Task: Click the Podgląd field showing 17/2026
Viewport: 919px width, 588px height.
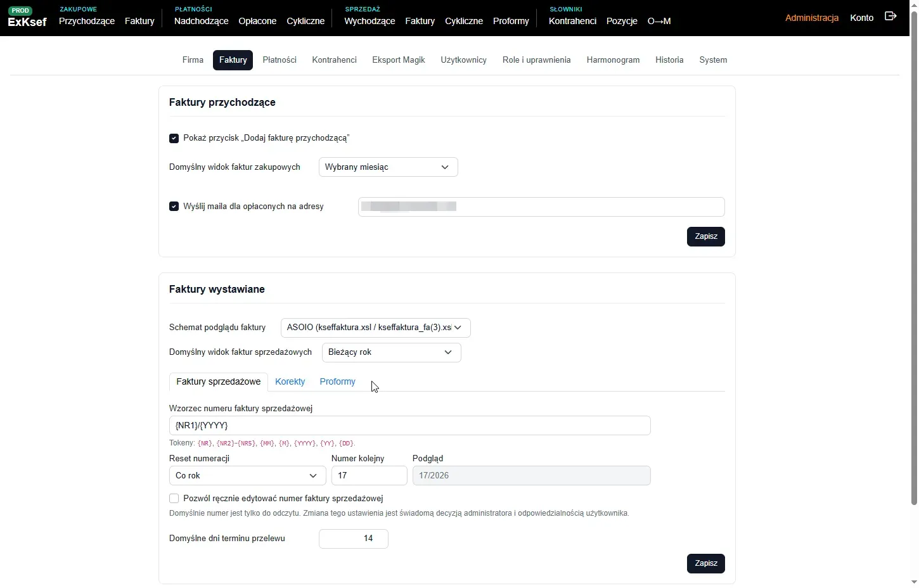Action: click(531, 476)
